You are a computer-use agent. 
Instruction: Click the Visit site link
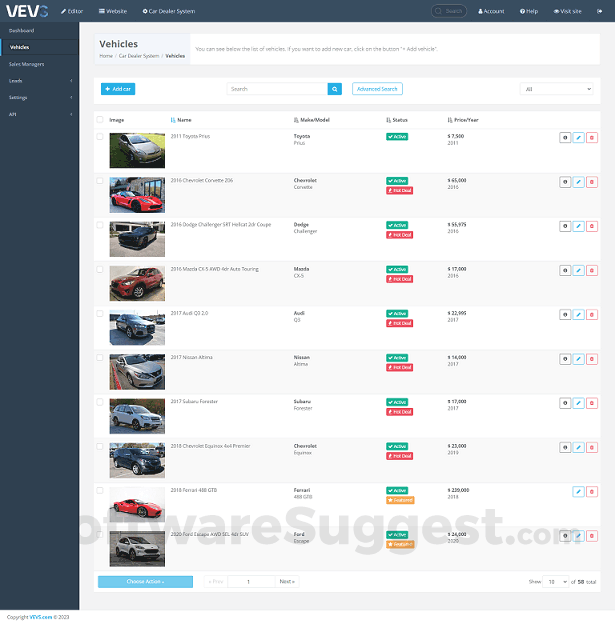(x=568, y=11)
